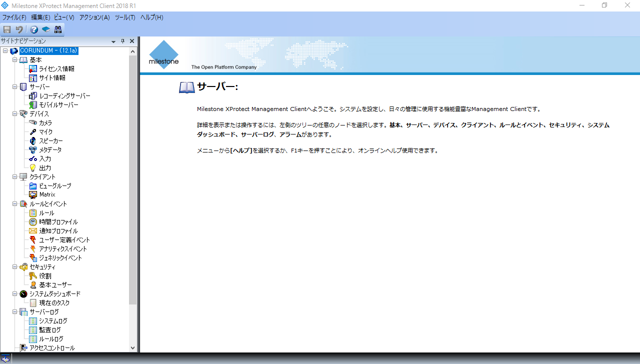The width and height of the screenshot is (640, 364).
Task: Select the ルールログ tree item
Action: pos(51,339)
